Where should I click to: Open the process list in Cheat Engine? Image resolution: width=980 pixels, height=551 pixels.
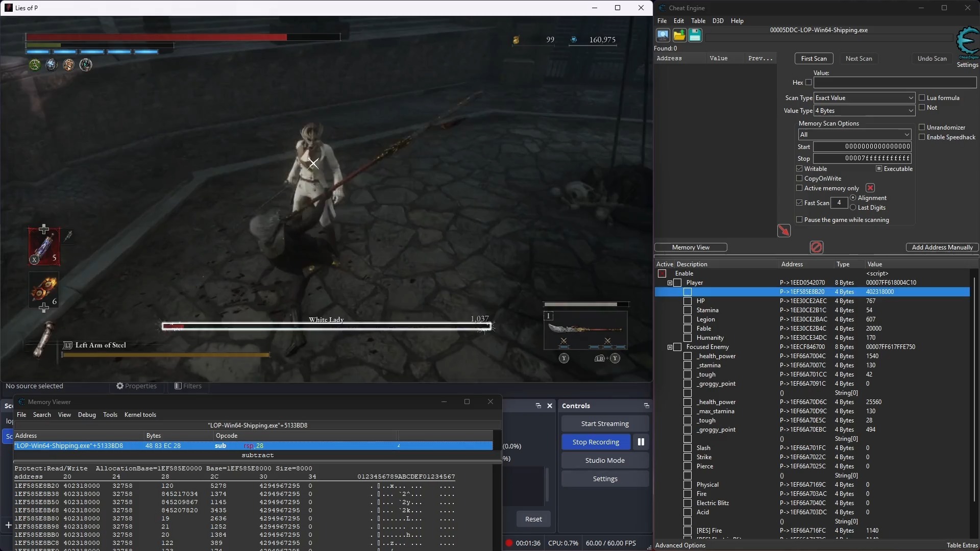pos(663,35)
